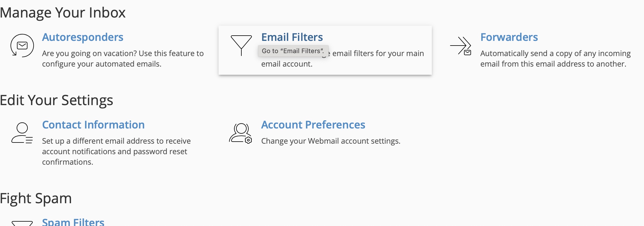Viewport: 644px width, 226px height.
Task: Go to the Forwarders page link
Action: tap(509, 37)
